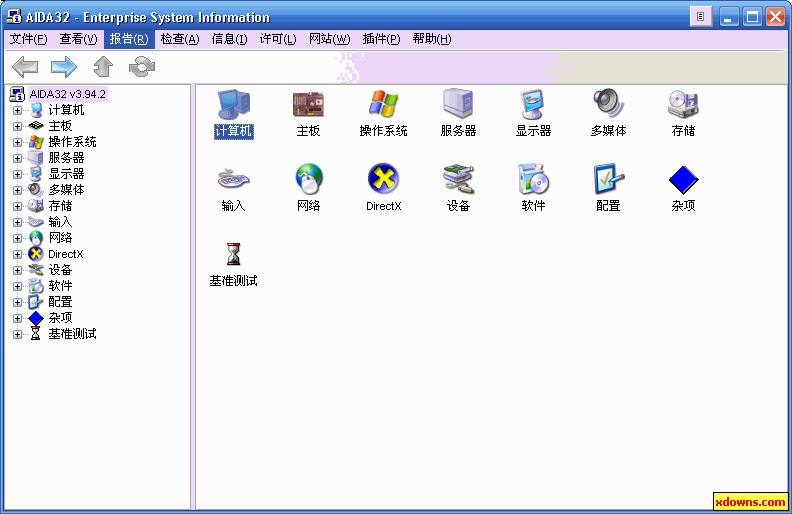Open the 文件(F) menu
Image resolution: width=792 pixels, height=514 pixels.
(28, 39)
